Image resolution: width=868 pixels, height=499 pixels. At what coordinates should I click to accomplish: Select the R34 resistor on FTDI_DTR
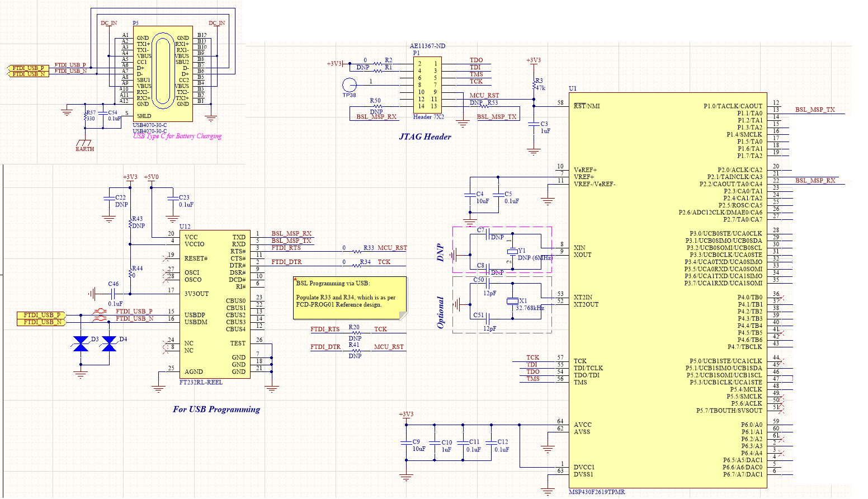point(356,265)
